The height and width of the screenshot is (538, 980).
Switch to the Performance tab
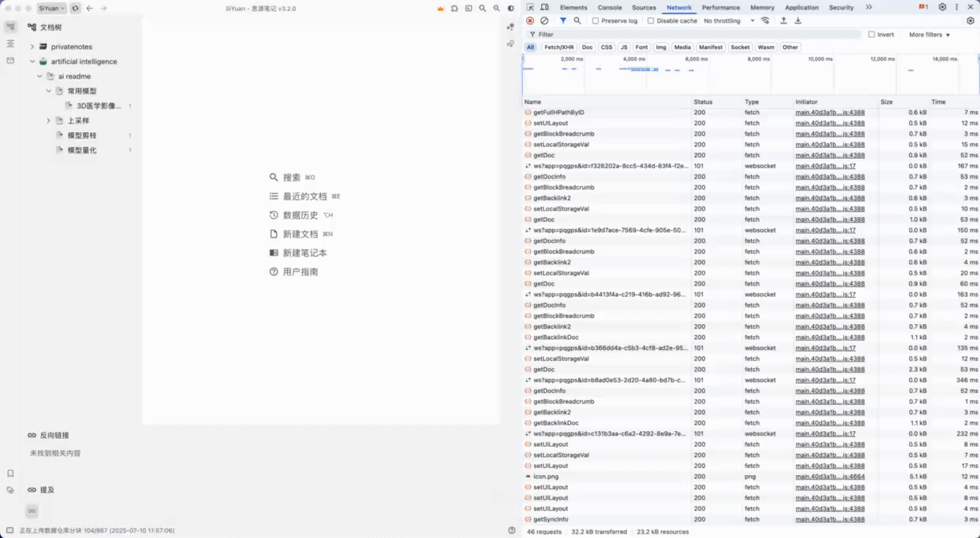pos(720,7)
